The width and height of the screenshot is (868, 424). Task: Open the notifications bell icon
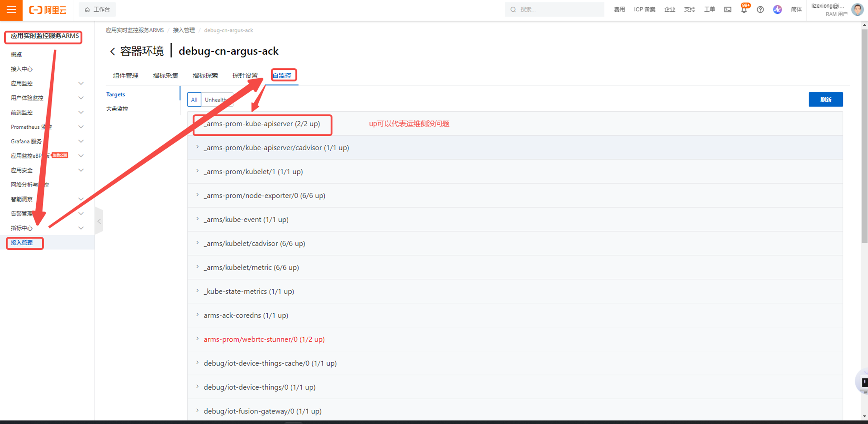point(744,10)
